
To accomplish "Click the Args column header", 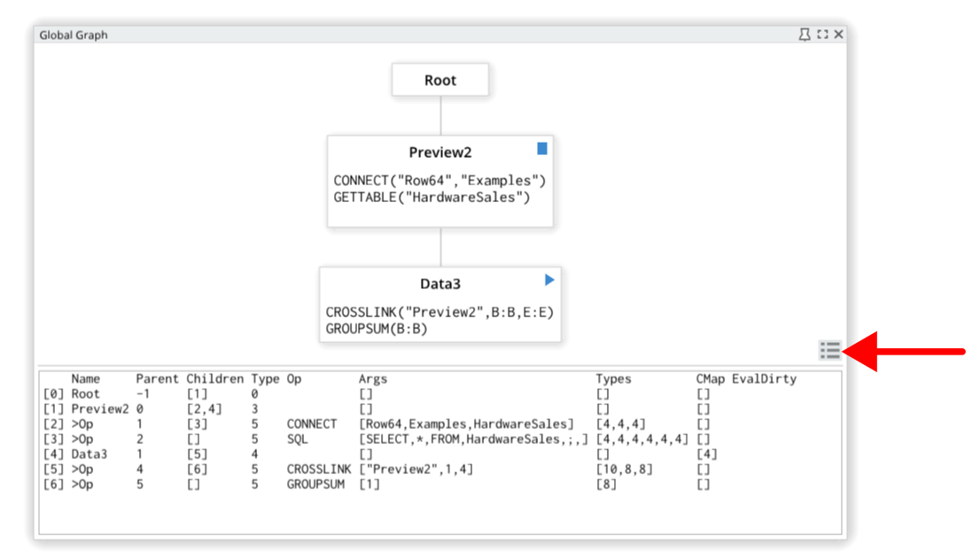I will (x=373, y=378).
